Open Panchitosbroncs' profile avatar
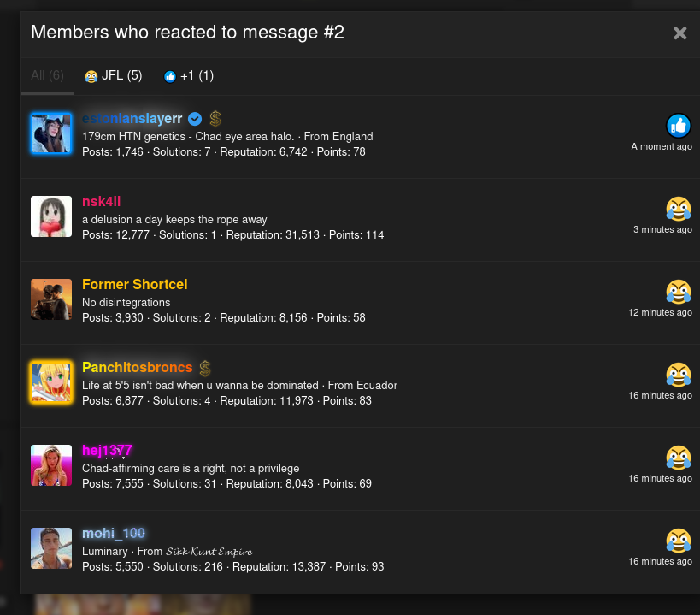This screenshot has width=700, height=615. [x=51, y=382]
